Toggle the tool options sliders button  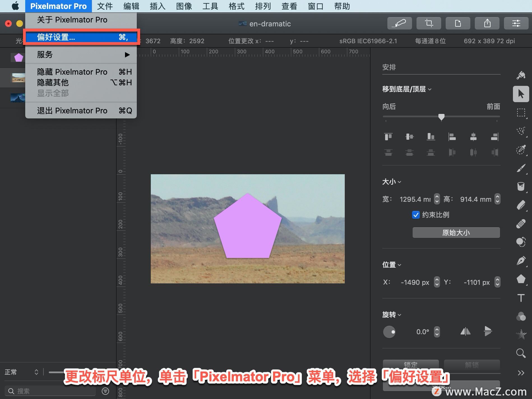tap(516, 23)
